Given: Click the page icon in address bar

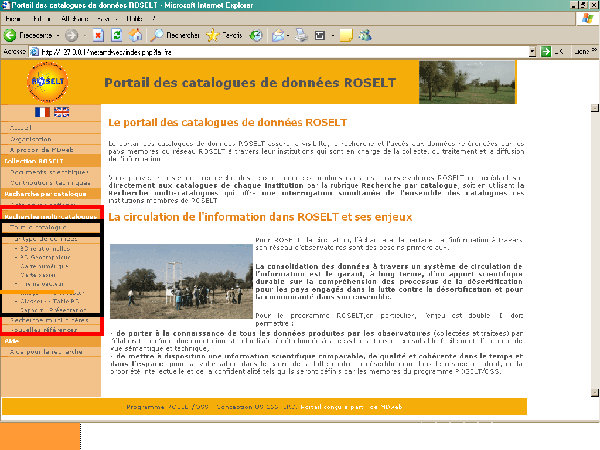Looking at the screenshot, I should [x=34, y=52].
